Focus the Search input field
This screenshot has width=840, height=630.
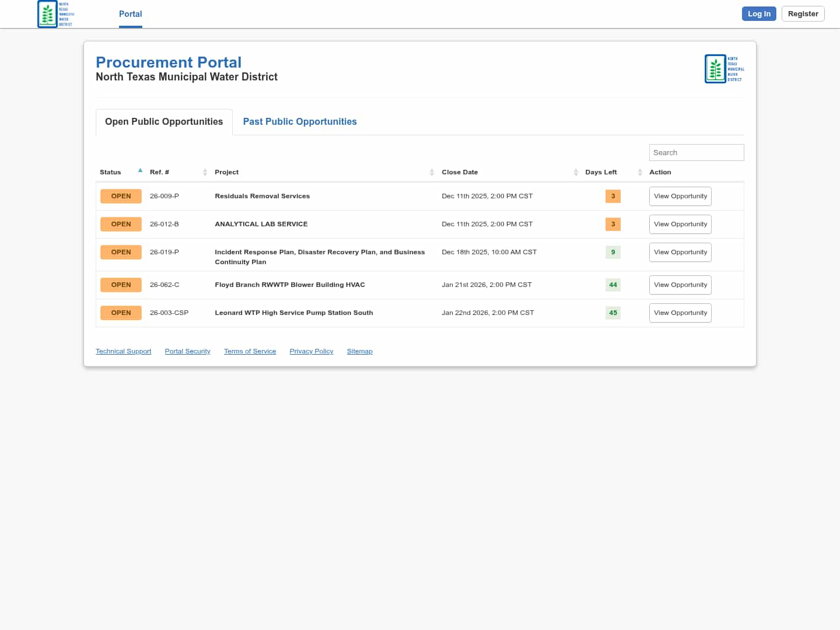tap(696, 152)
